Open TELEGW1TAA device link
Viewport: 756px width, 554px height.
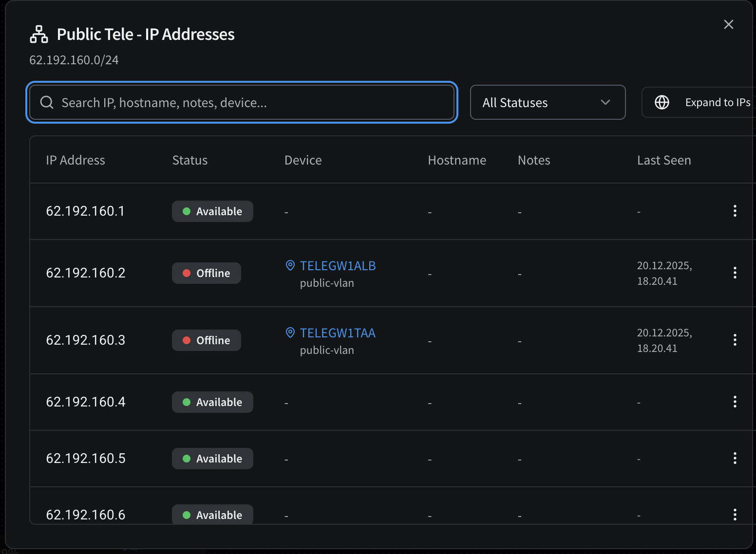pyautogui.click(x=338, y=333)
